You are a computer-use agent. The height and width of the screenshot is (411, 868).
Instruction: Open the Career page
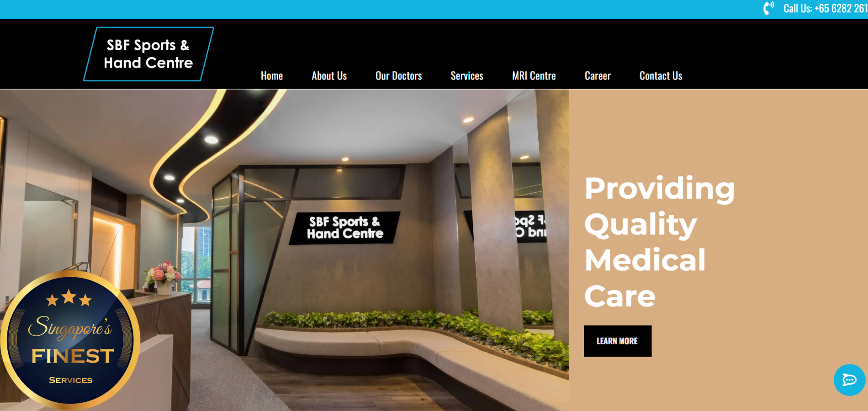598,76
